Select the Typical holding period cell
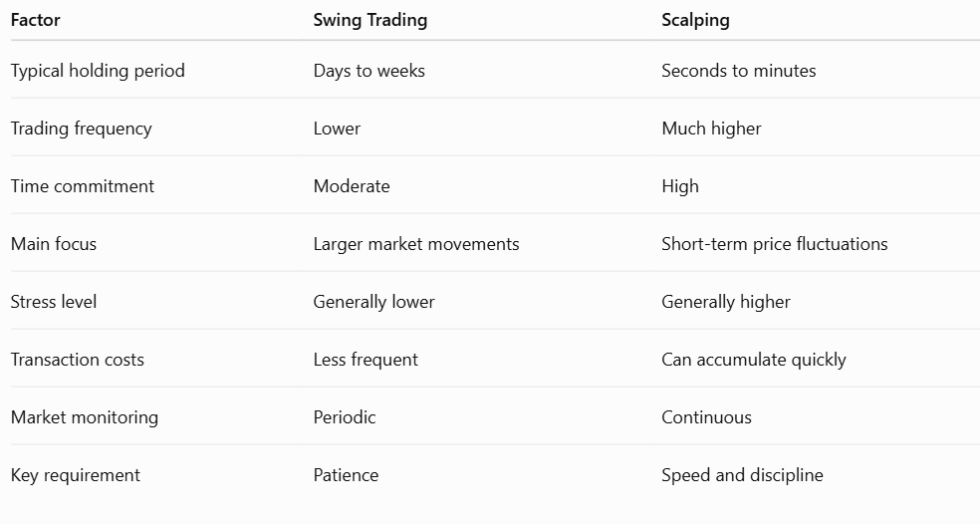The width and height of the screenshot is (980, 524). 98,71
